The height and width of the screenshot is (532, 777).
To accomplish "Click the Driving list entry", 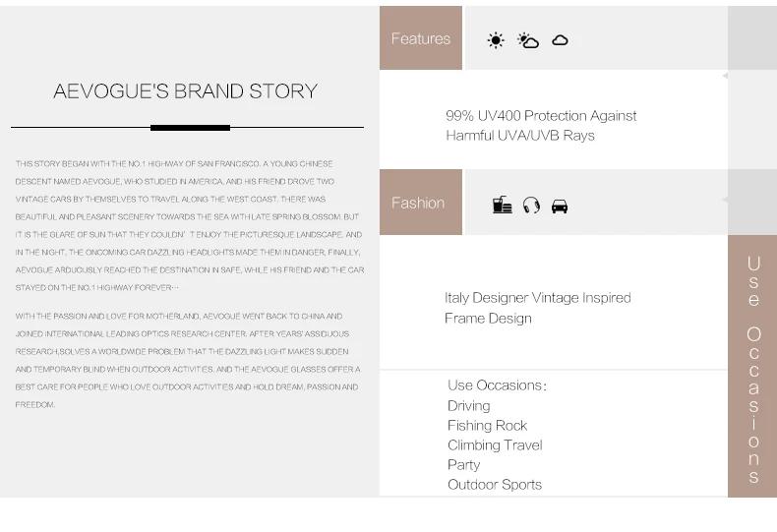I will 469,406.
